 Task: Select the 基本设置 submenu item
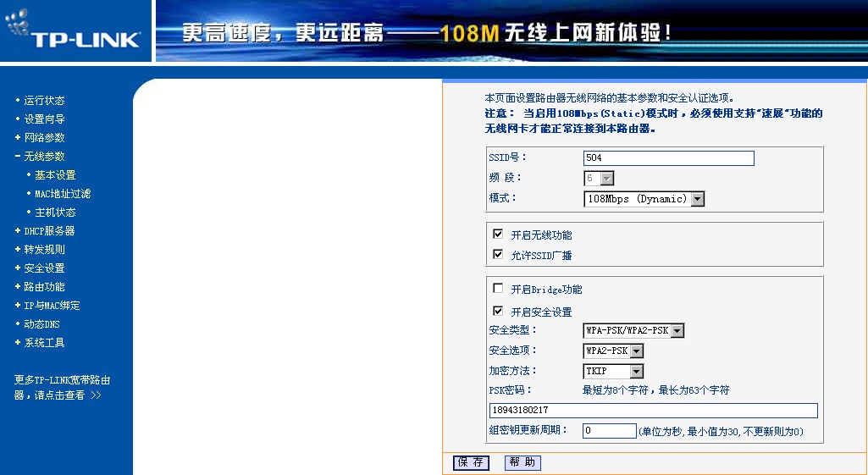55,175
